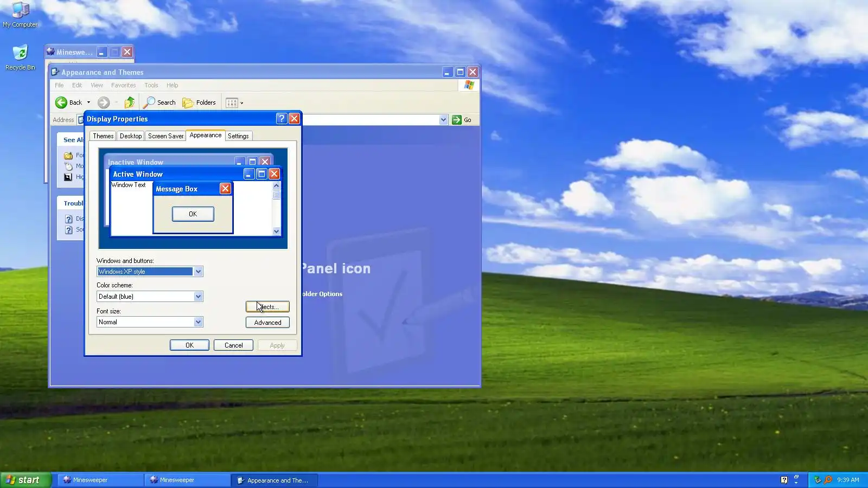Viewport: 868px width, 488px height.
Task: Click the orange magnifier tray icon
Action: [828, 480]
